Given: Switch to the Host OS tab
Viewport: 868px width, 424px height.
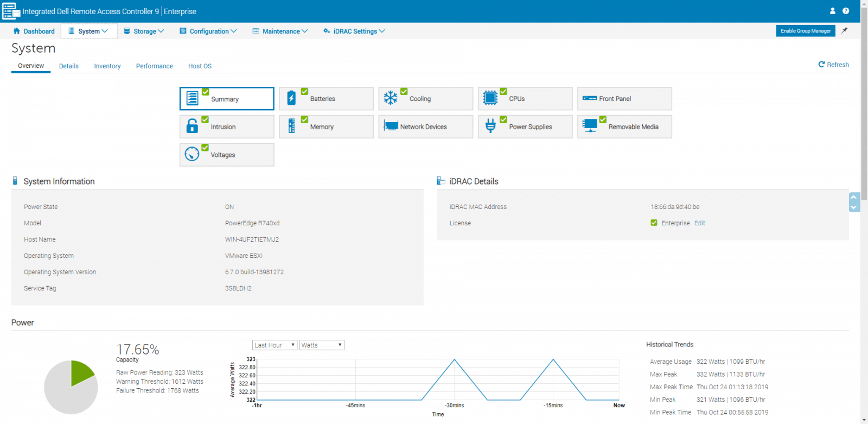Looking at the screenshot, I should [x=200, y=66].
